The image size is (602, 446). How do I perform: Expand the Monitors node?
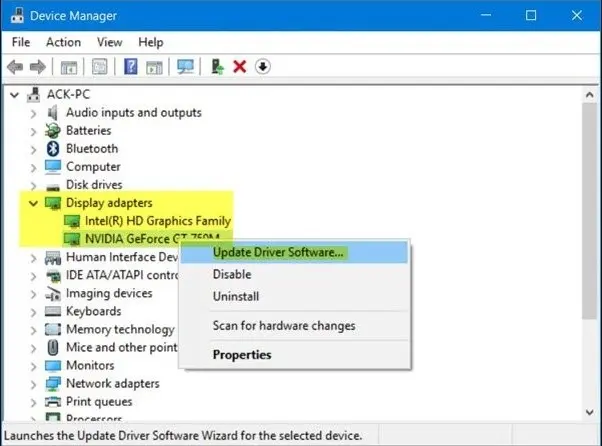33,366
